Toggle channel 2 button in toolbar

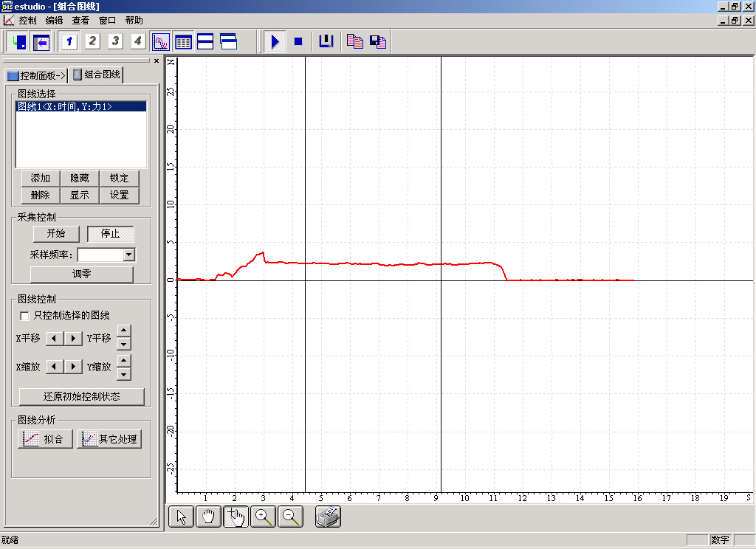[92, 41]
